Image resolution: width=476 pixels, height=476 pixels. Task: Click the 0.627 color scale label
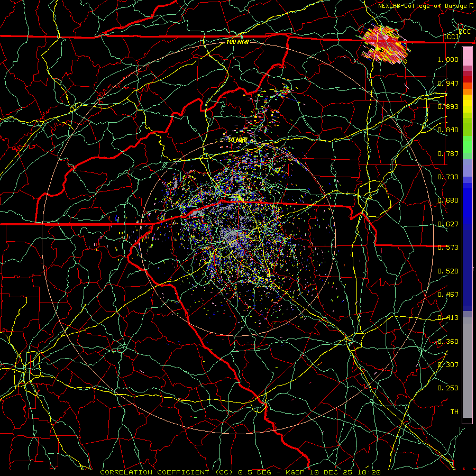pos(448,224)
